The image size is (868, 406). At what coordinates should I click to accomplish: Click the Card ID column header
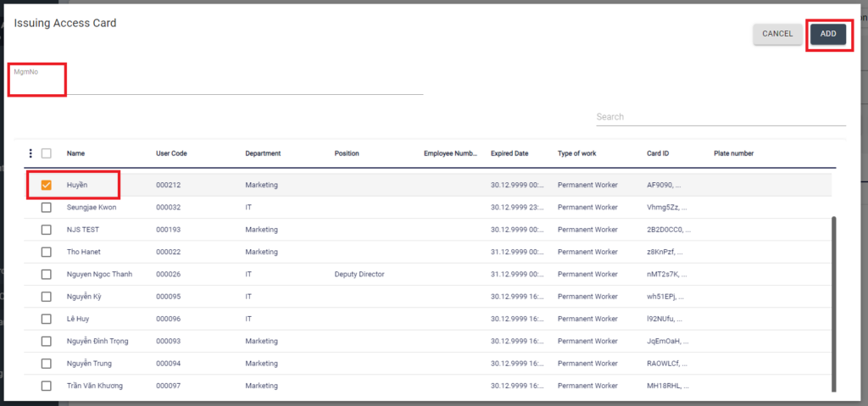(658, 153)
